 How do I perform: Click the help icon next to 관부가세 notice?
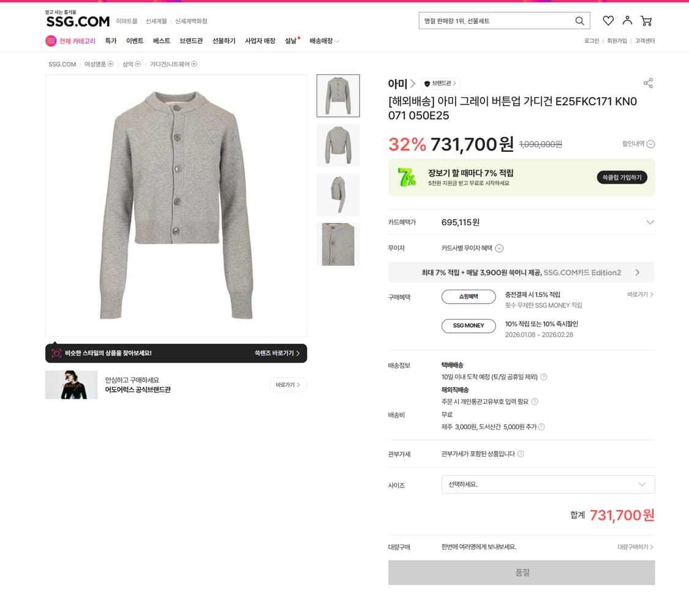521,454
